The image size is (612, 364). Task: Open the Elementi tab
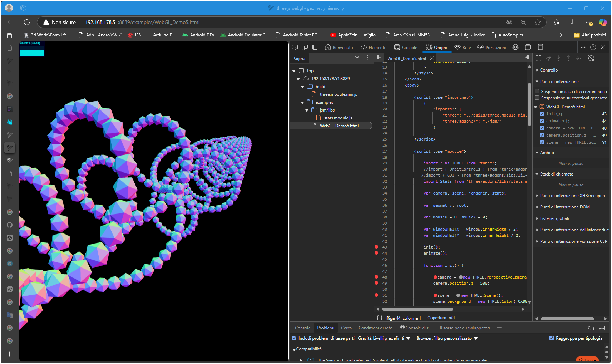point(373,48)
